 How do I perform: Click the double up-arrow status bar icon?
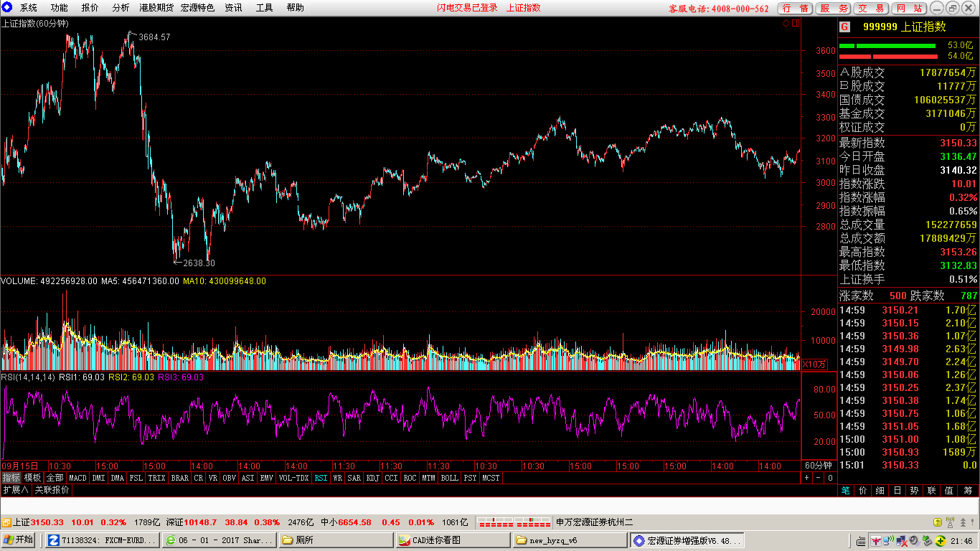[x=963, y=522]
